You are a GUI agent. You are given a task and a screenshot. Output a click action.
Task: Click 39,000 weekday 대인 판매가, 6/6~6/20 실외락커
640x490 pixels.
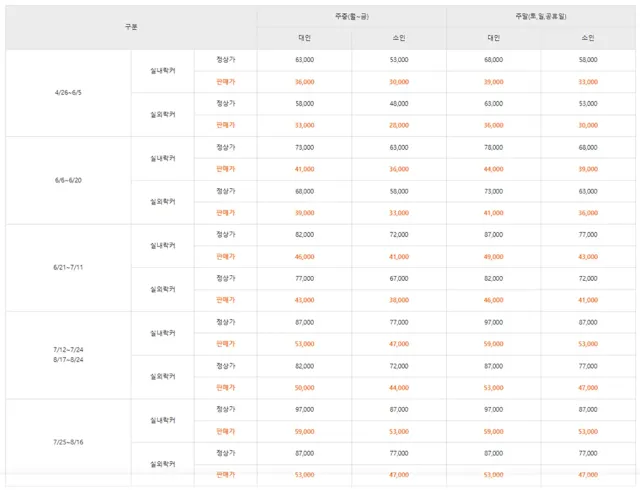click(x=304, y=213)
